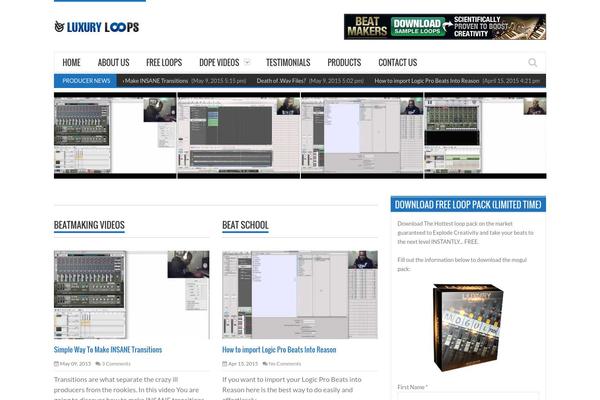This screenshot has width=600, height=400.
Task: Open the Beatmaking Videos section heading
Action: click(x=89, y=225)
